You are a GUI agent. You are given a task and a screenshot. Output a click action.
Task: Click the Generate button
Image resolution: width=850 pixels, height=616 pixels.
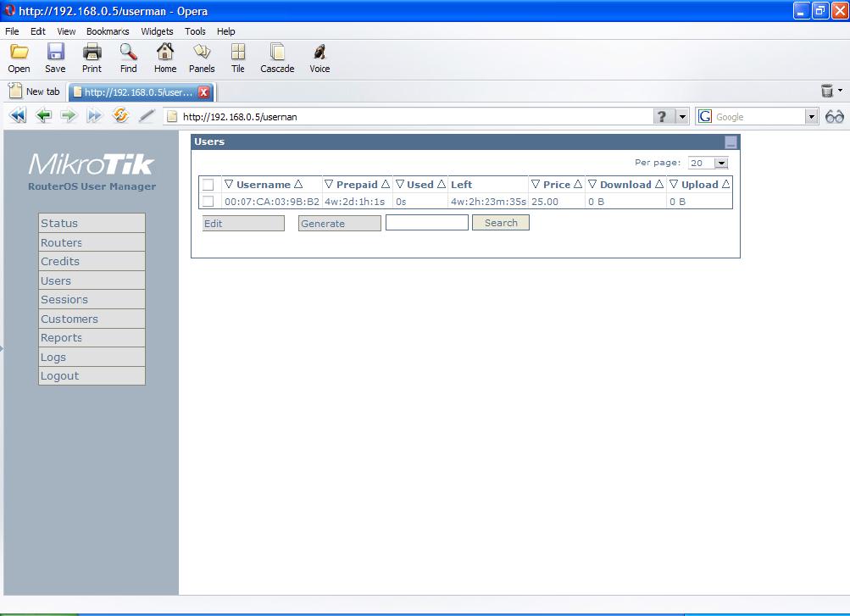(339, 223)
